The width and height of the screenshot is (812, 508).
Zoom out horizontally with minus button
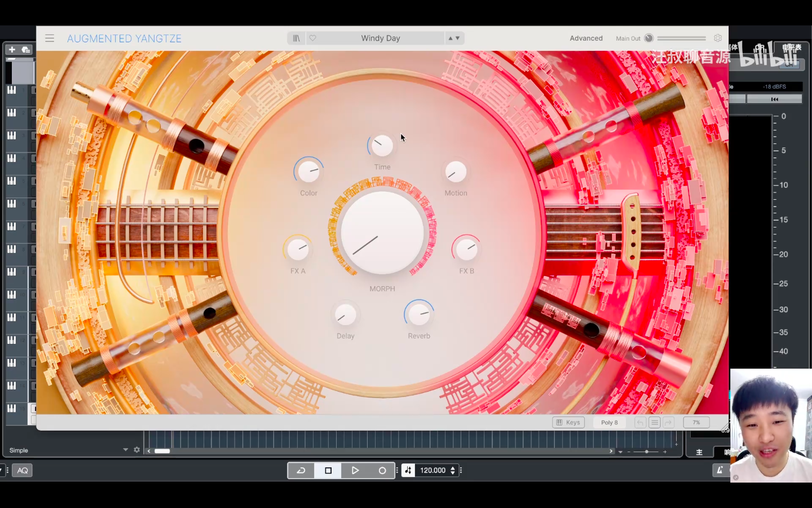point(629,452)
